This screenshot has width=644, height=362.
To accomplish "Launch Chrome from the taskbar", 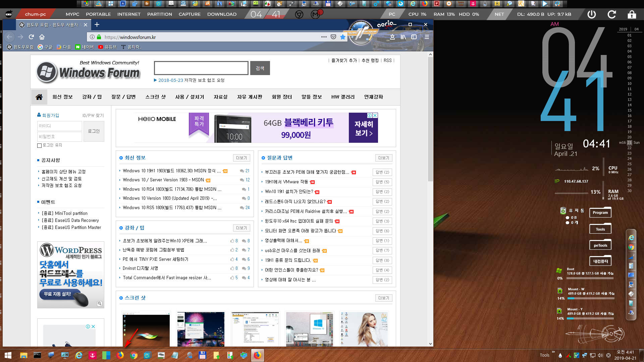I will click(134, 355).
